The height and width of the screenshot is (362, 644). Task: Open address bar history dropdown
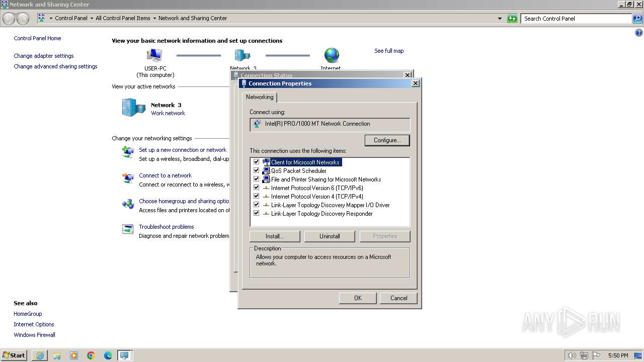coord(500,19)
